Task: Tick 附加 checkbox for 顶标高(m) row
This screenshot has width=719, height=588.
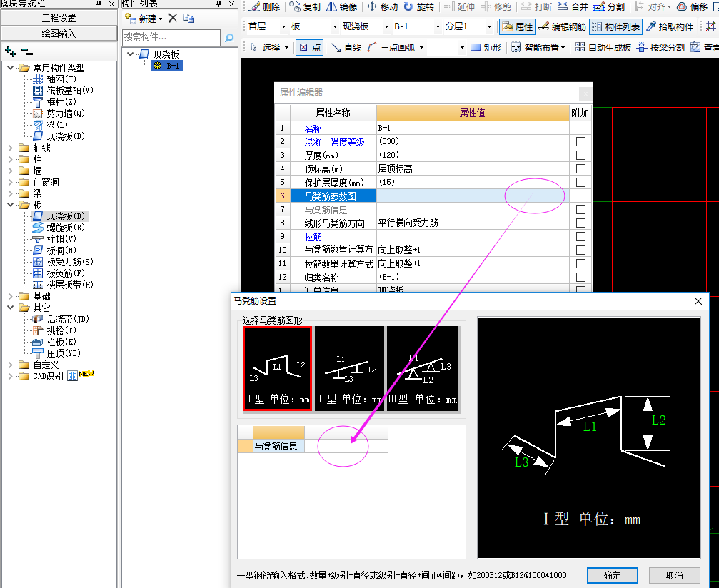Action: tap(580, 168)
